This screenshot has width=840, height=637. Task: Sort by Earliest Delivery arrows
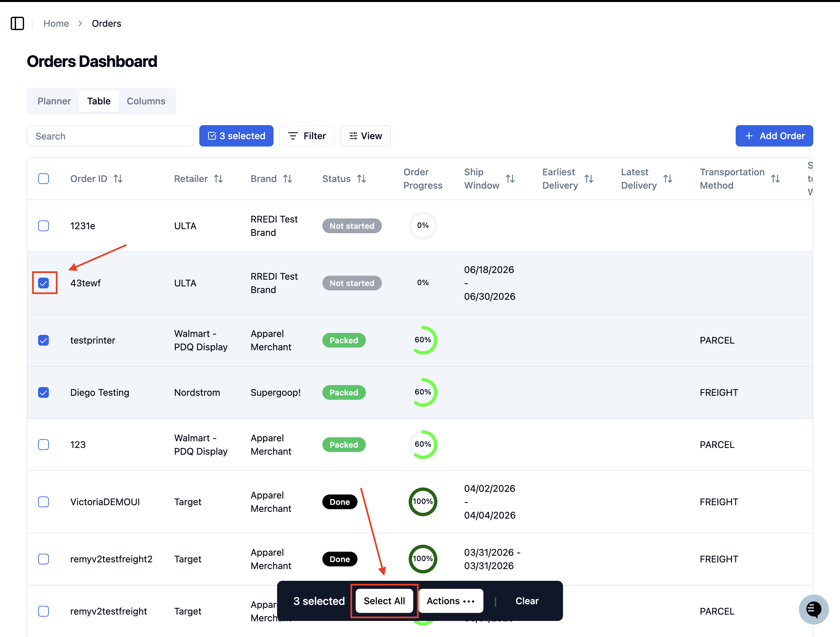(589, 179)
